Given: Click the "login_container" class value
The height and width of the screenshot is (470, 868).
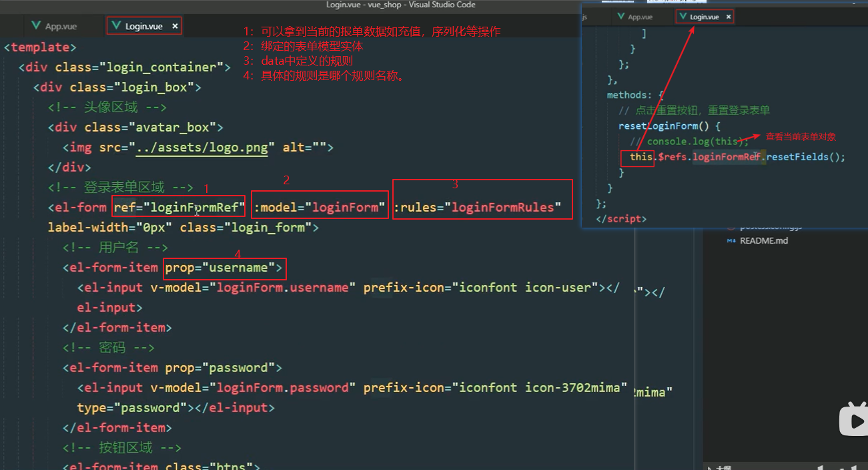Looking at the screenshot, I should 161,67.
